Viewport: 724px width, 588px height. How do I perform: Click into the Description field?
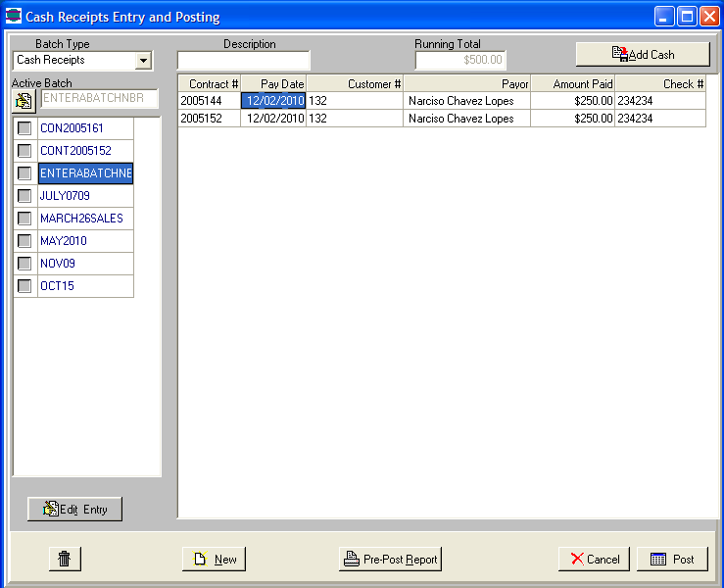(243, 61)
